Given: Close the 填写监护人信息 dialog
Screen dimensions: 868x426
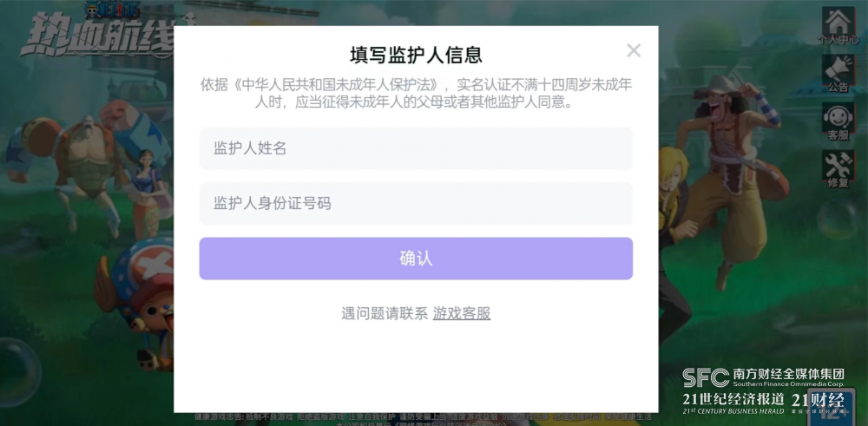Looking at the screenshot, I should tap(634, 50).
